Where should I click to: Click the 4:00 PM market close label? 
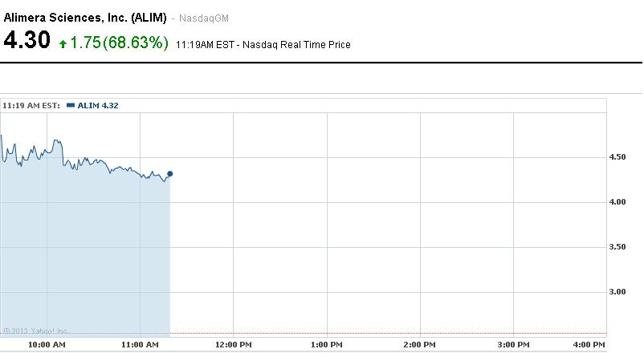click(x=589, y=345)
